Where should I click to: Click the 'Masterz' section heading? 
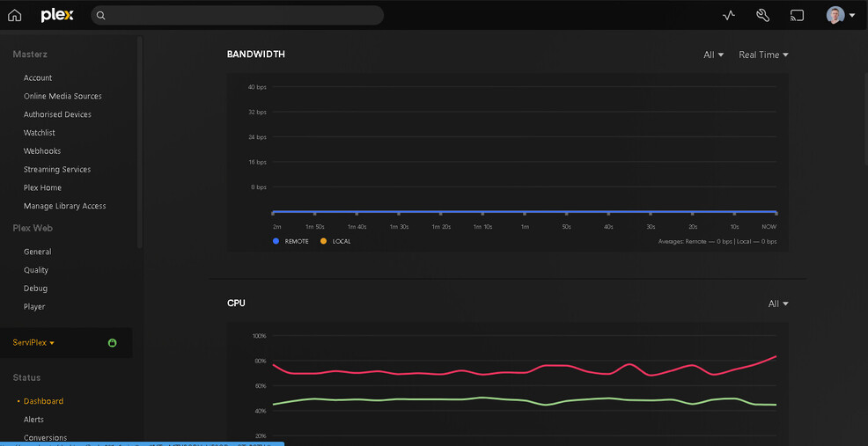30,55
